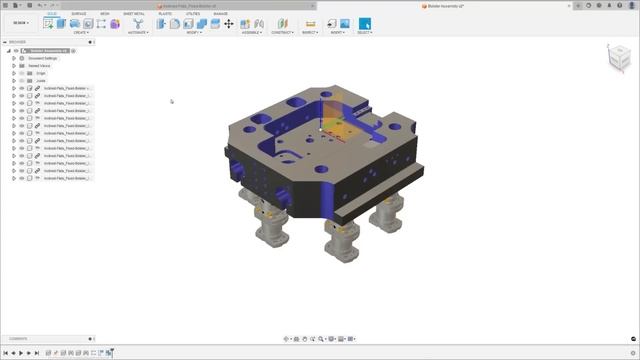Play the timeline
Image resolution: width=640 pixels, height=360 pixels.
(x=21, y=353)
